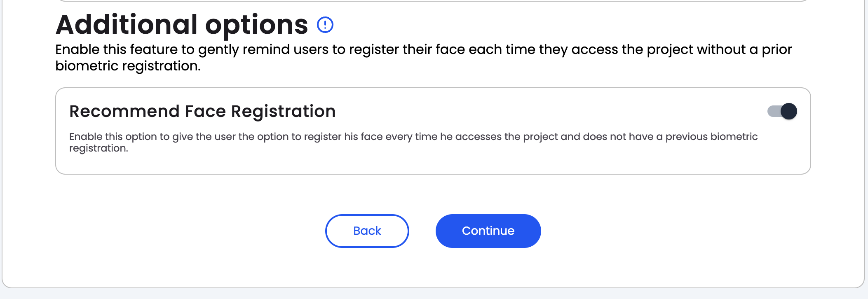The height and width of the screenshot is (299, 868).
Task: Click the word 'registration.' ending the card text
Action: [99, 148]
